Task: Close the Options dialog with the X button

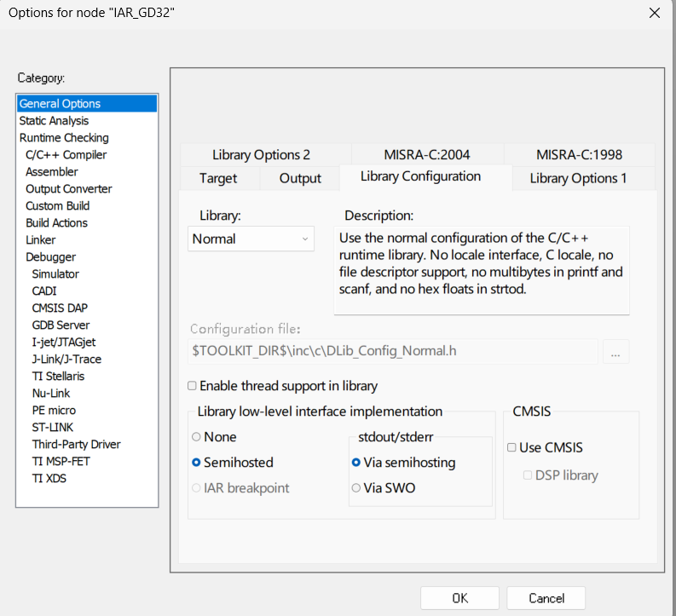Action: point(655,13)
